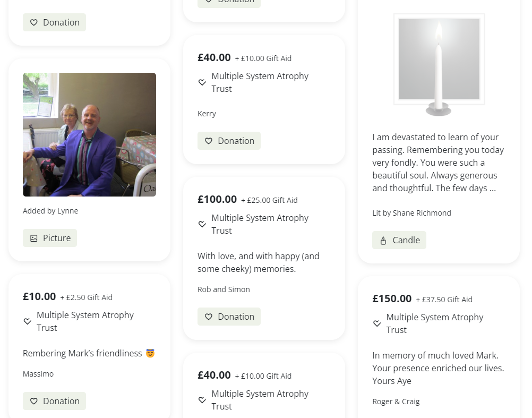Click the Donation tag in the top-left card
532x418 pixels.
(x=54, y=22)
